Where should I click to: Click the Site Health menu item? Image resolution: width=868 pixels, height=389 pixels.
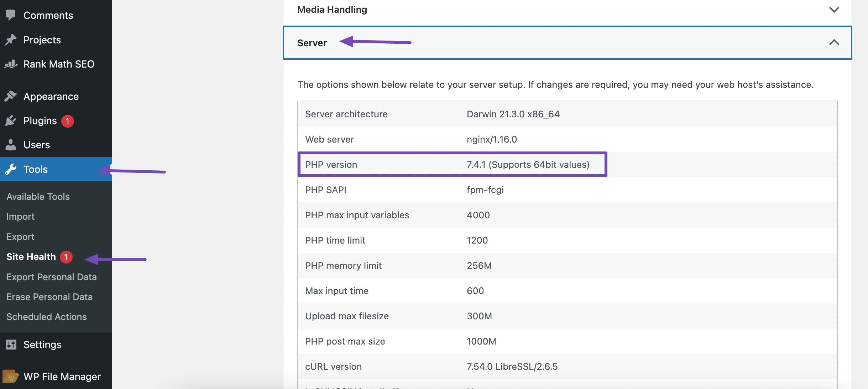pyautogui.click(x=31, y=256)
